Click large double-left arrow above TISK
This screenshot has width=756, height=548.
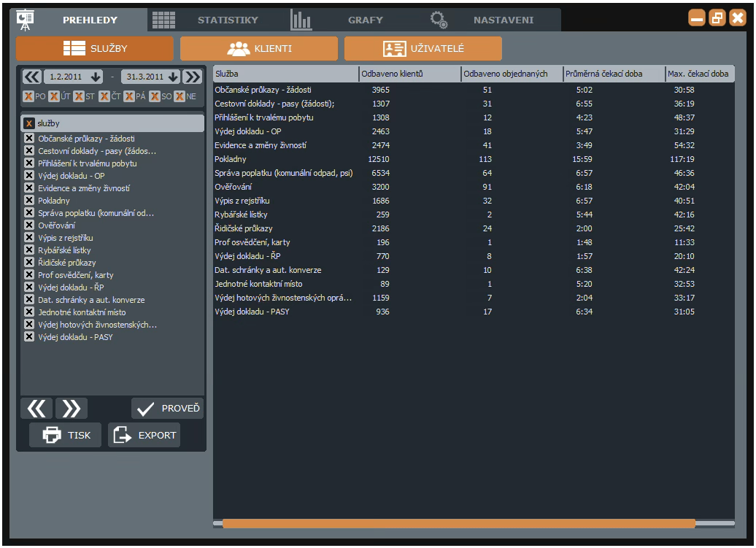36,409
